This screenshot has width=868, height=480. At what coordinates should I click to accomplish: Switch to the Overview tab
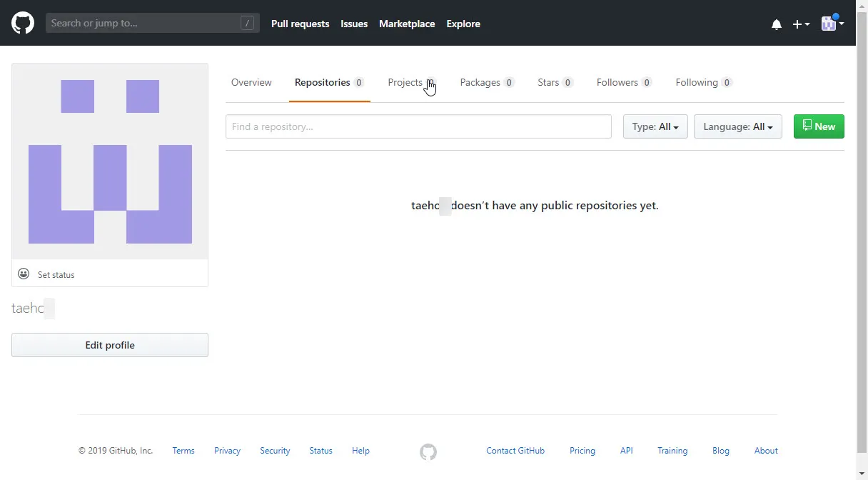(x=251, y=82)
